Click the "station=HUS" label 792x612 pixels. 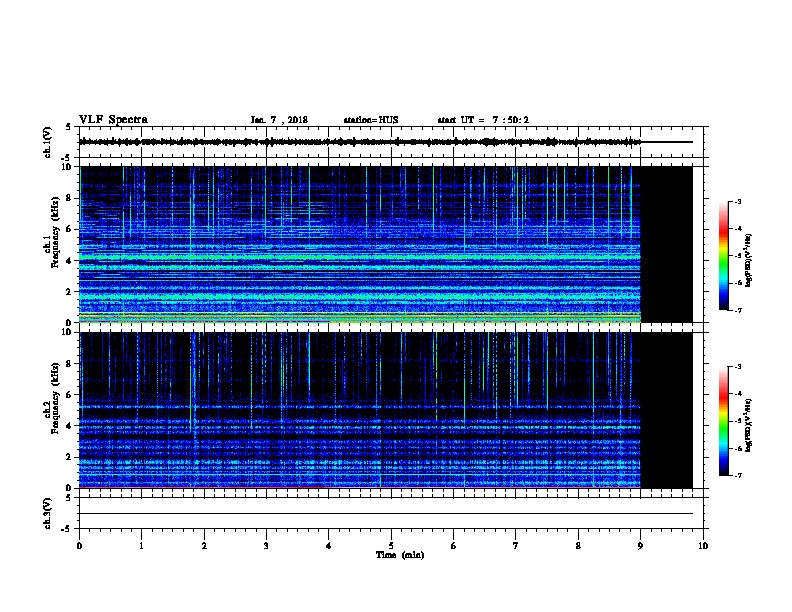point(371,120)
